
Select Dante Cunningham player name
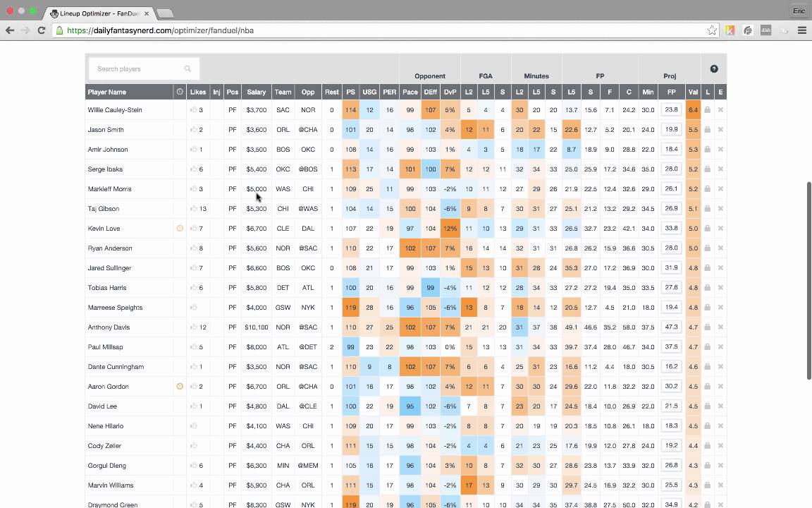116,366
